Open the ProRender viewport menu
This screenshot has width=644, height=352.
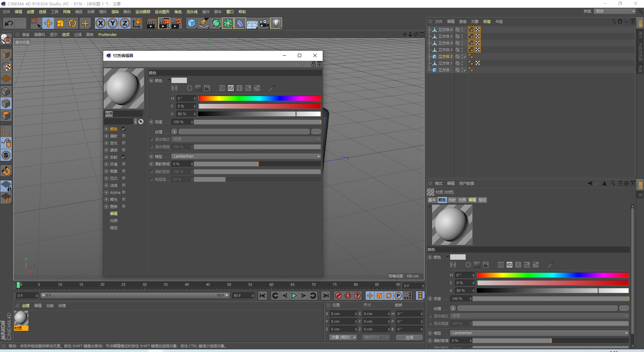click(107, 35)
